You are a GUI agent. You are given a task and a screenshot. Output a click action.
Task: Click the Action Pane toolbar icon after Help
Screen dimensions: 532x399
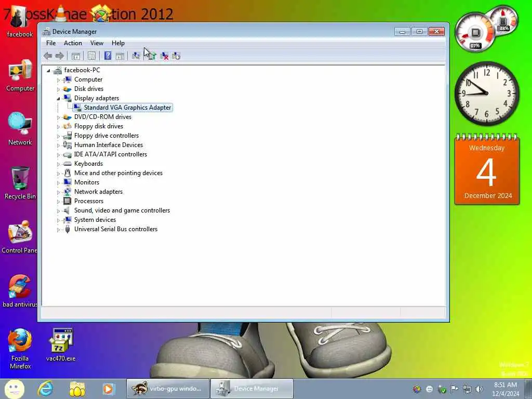click(x=120, y=56)
